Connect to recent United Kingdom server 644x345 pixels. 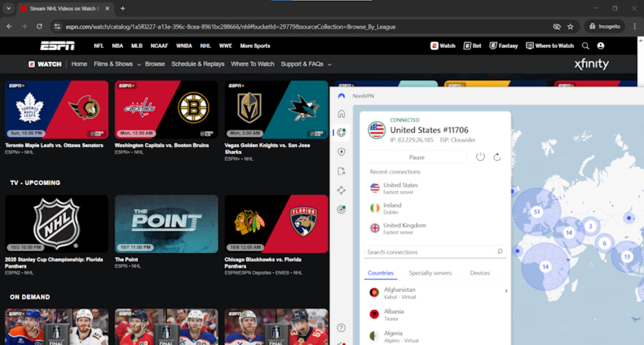tap(435, 229)
